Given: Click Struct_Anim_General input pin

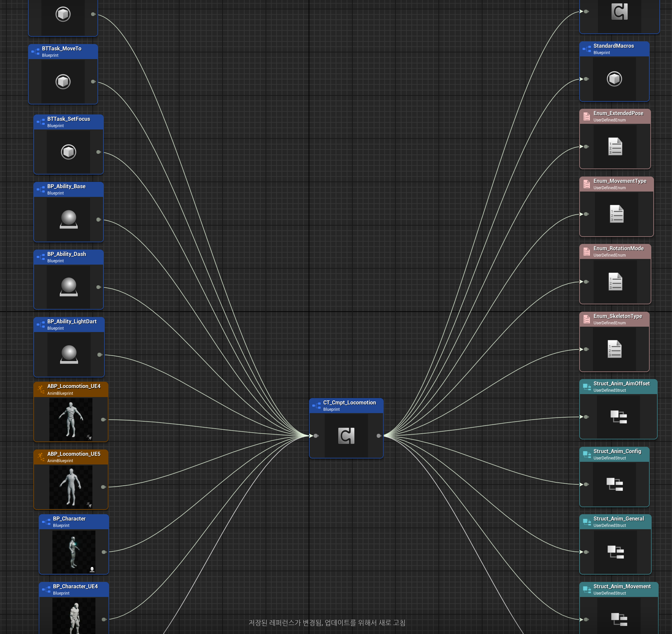Looking at the screenshot, I should [x=586, y=552].
